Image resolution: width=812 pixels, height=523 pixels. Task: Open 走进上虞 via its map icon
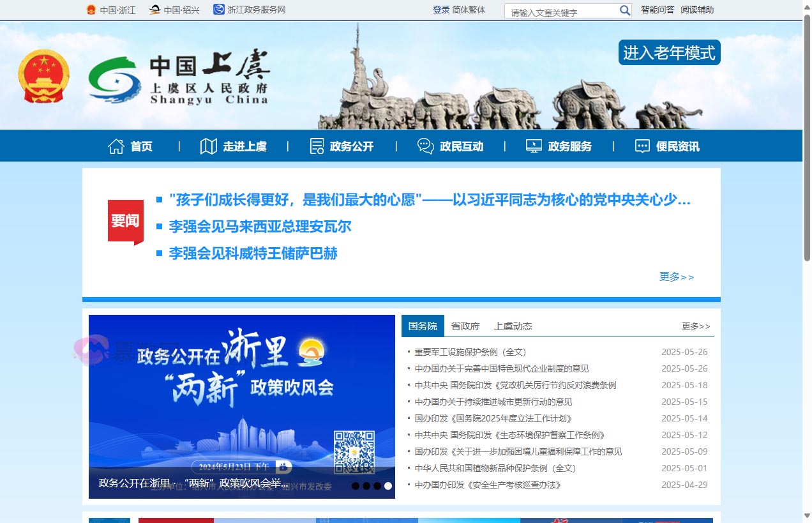[x=209, y=146]
